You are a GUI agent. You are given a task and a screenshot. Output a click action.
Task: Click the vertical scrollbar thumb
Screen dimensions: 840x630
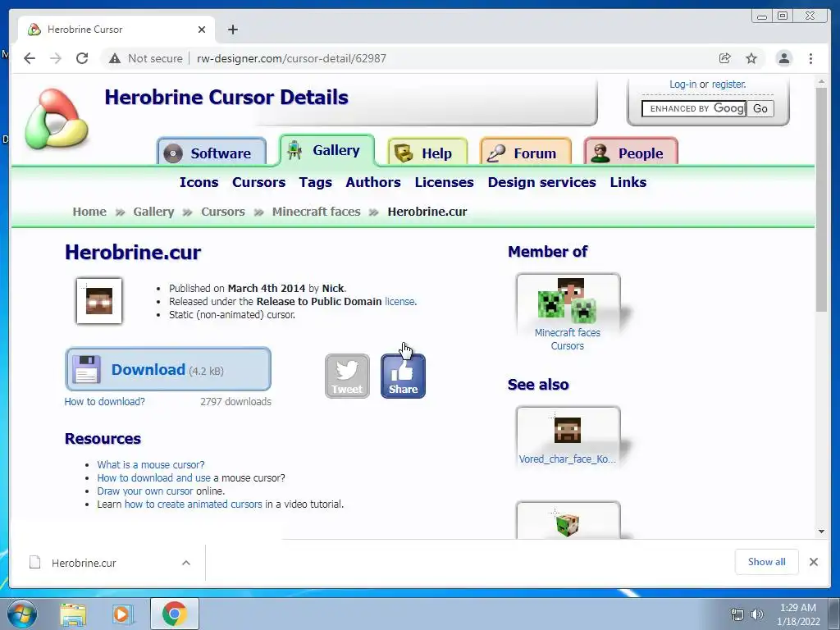821,199
